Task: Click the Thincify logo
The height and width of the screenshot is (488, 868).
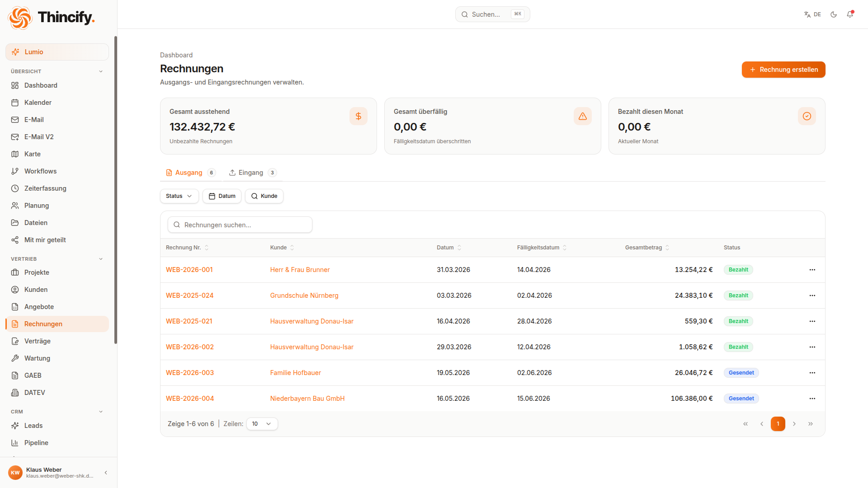Action: point(52,18)
